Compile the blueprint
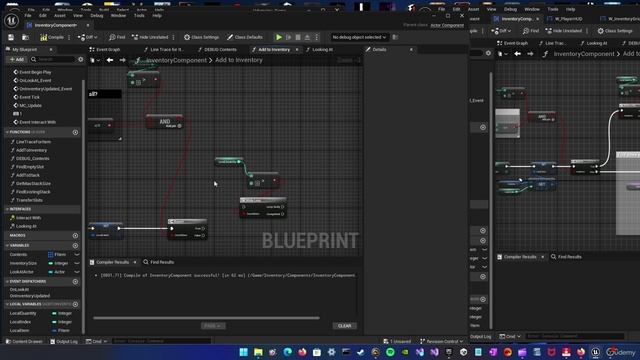The height and width of the screenshot is (360, 640). point(52,37)
